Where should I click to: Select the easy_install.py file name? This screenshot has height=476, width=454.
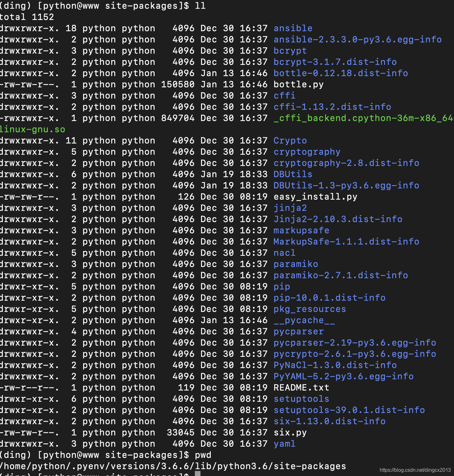tap(315, 197)
